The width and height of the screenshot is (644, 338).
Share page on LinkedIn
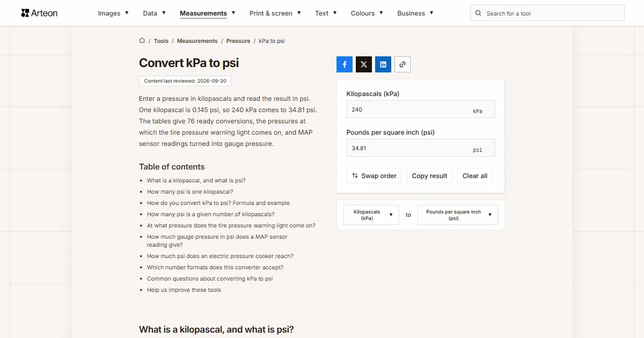(383, 64)
